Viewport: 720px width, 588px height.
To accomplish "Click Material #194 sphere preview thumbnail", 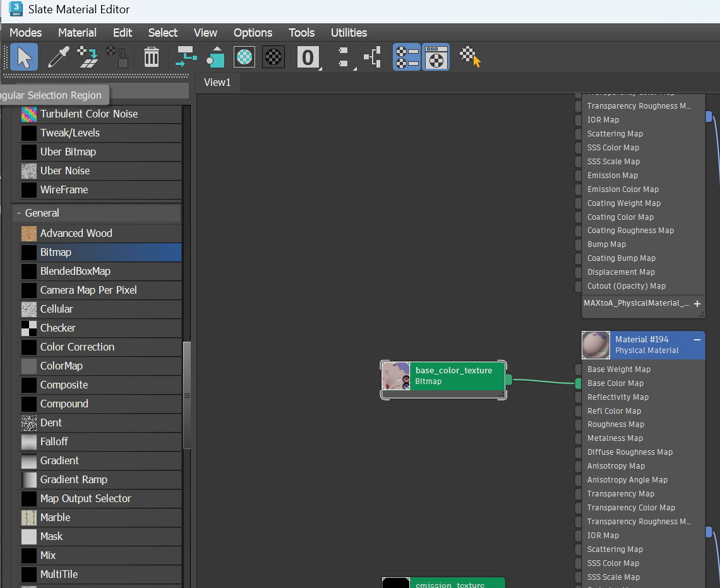I will click(596, 345).
